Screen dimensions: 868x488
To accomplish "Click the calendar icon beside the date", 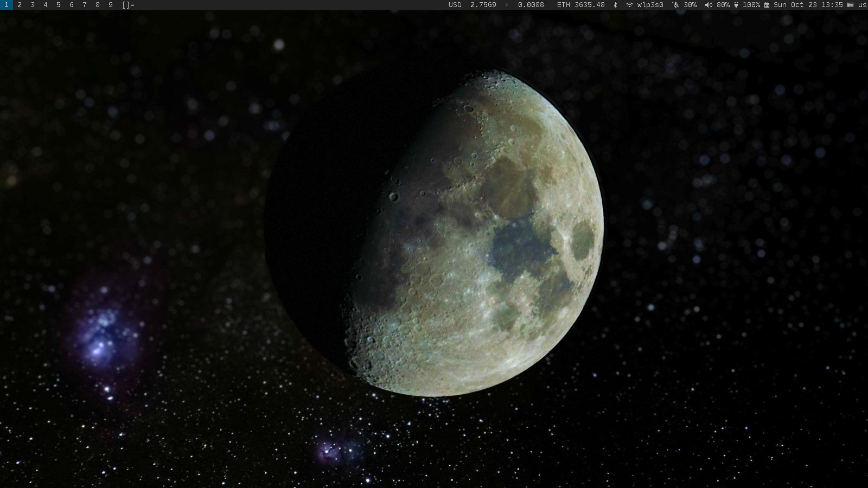I will (767, 5).
